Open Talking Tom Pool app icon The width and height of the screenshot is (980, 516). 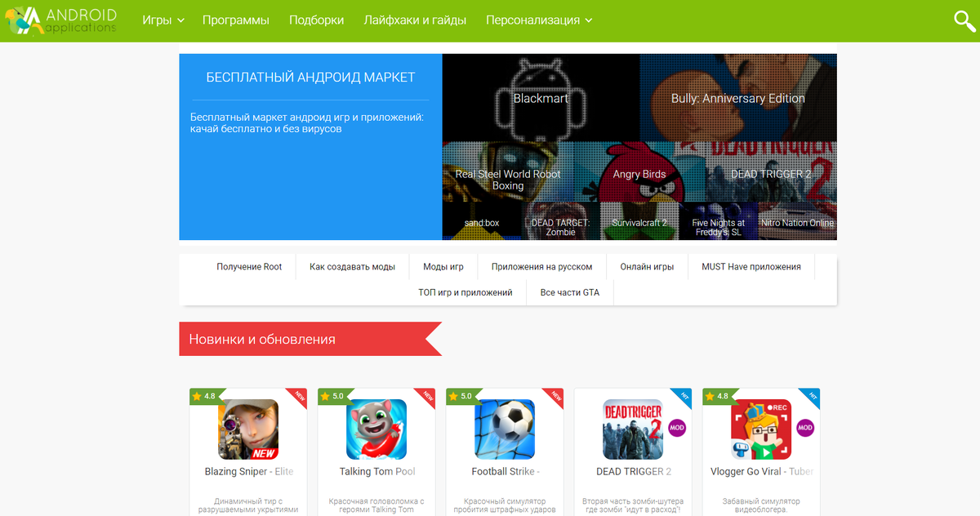coord(376,429)
